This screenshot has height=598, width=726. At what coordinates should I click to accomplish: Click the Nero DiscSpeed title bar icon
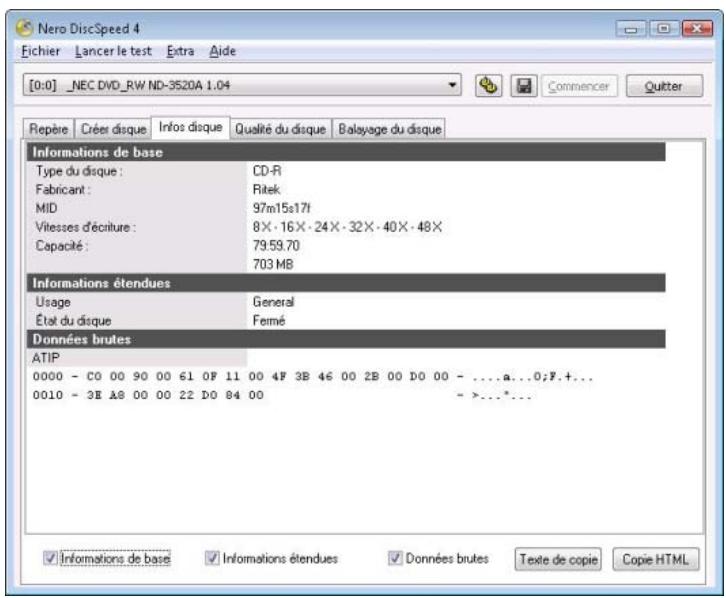pos(25,28)
